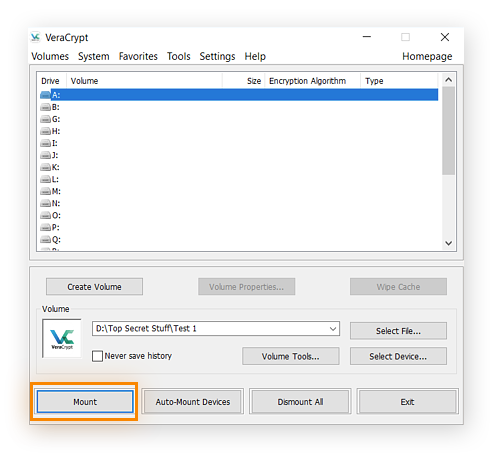Select the Q: drive icon
The width and height of the screenshot is (492, 453).
45,239
